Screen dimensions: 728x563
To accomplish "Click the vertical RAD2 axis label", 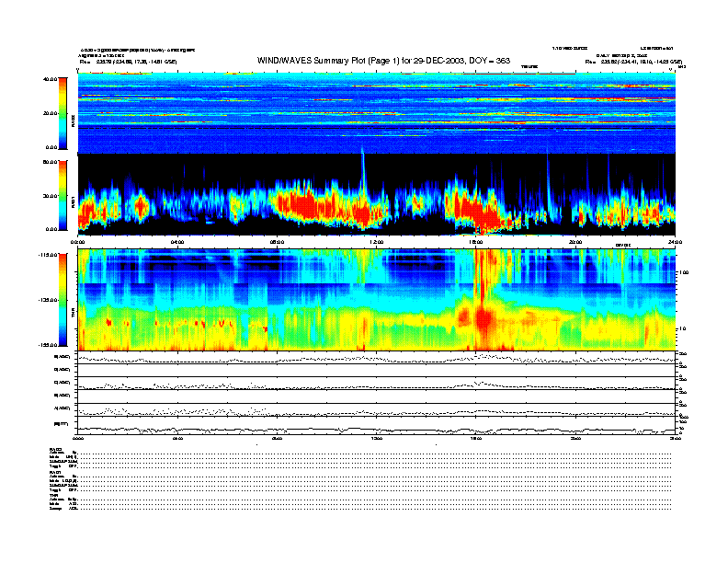I will 73,122.
